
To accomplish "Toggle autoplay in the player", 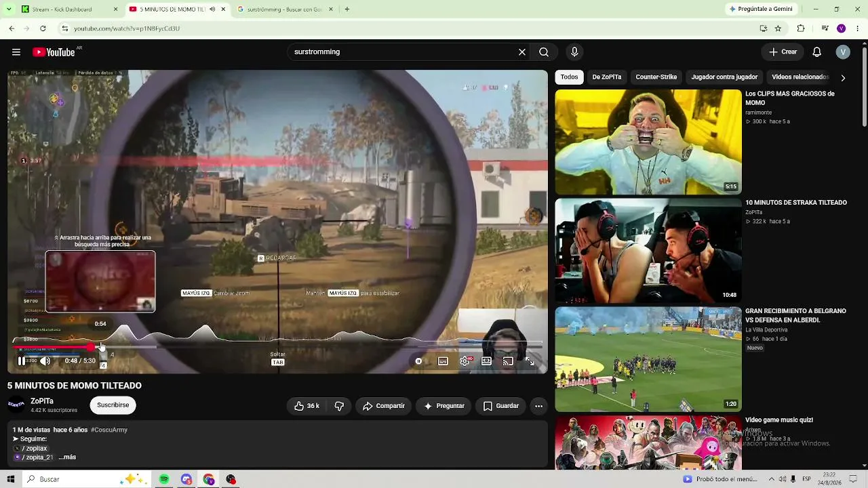I will coord(419,361).
